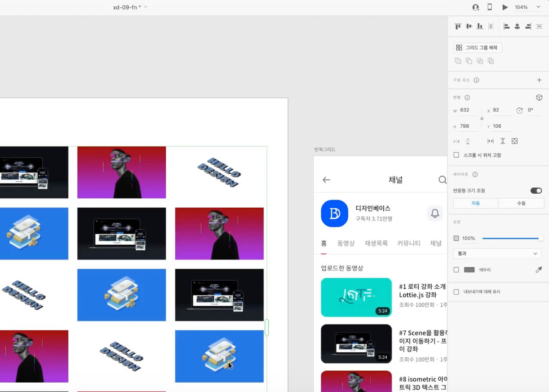Edit the rotation angle field

pos(534,110)
